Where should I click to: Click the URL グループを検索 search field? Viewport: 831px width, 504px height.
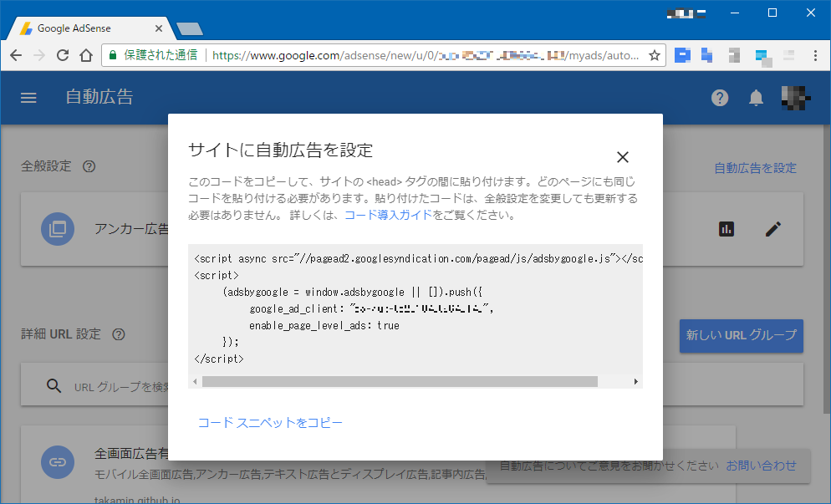click(122, 387)
